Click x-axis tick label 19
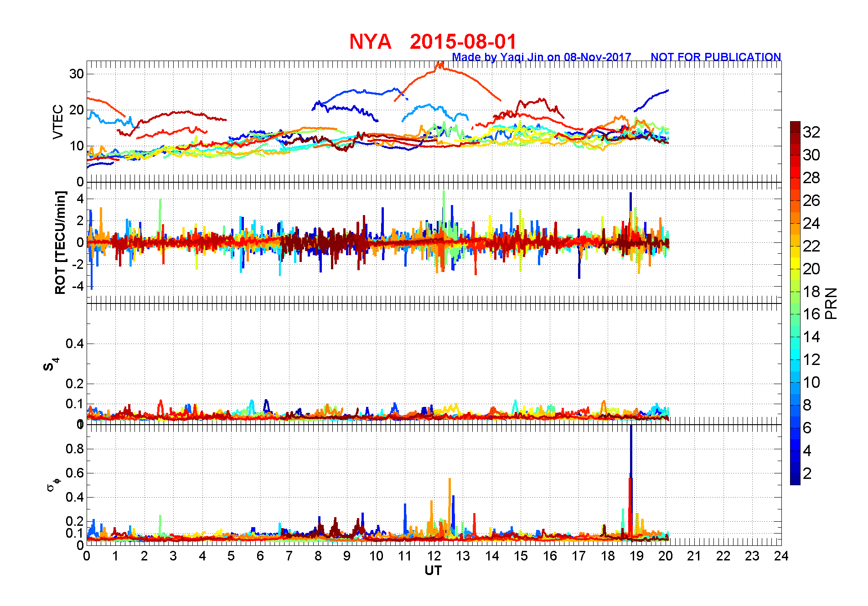 (636, 556)
